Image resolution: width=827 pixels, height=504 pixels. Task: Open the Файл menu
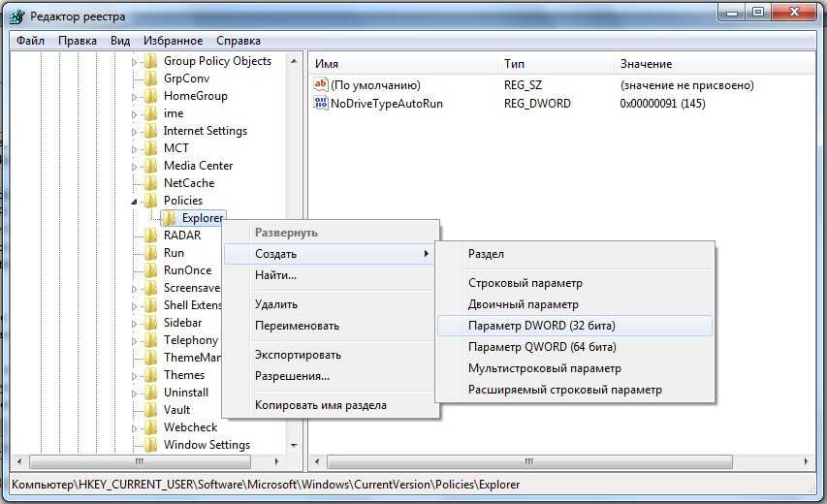[x=30, y=41]
